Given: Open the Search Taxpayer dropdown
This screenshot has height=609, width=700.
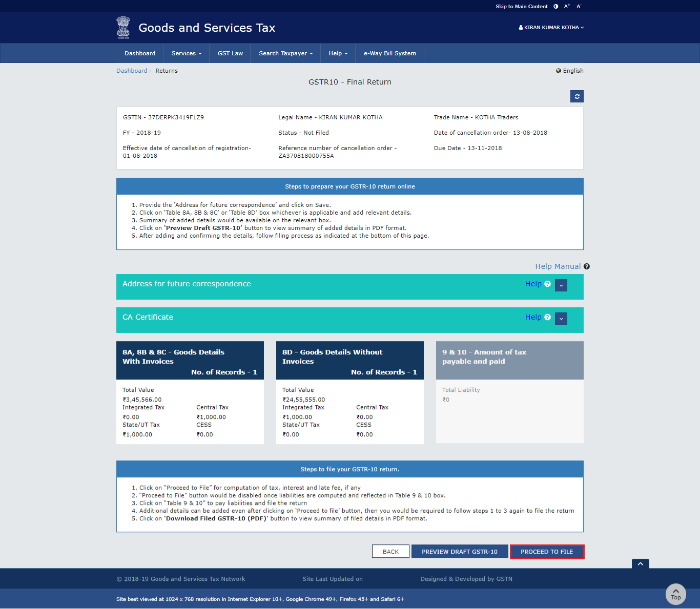Looking at the screenshot, I should [x=285, y=53].
